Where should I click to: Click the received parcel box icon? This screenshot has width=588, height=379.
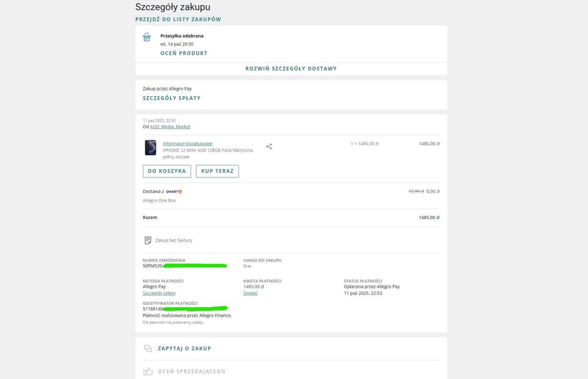[146, 37]
